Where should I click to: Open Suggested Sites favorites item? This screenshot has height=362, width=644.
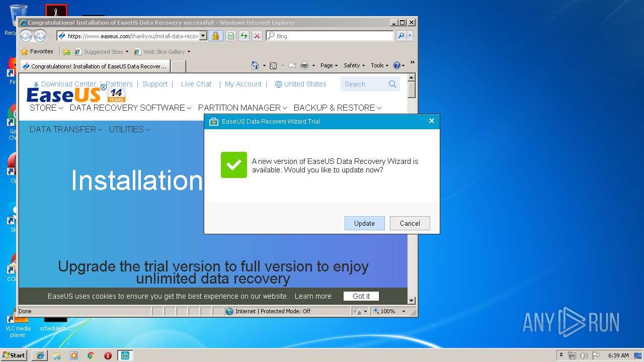[x=101, y=51]
